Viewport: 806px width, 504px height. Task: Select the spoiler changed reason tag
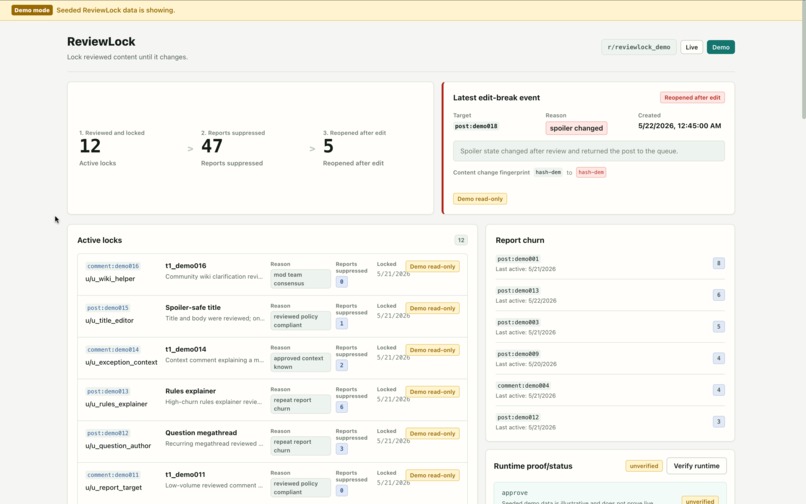pyautogui.click(x=576, y=128)
